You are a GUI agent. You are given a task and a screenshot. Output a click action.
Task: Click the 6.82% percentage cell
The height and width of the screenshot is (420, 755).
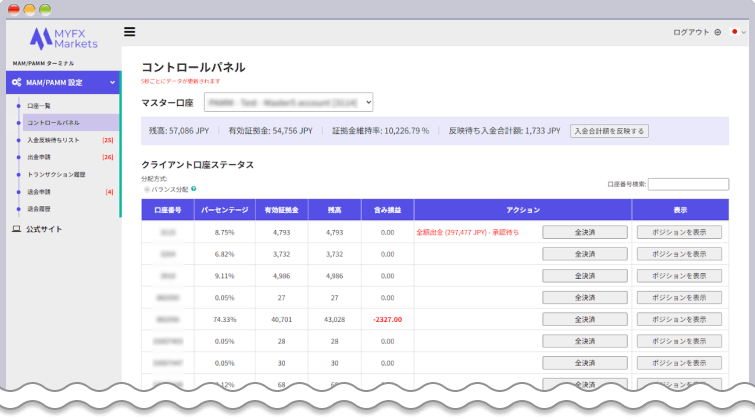[x=224, y=254]
